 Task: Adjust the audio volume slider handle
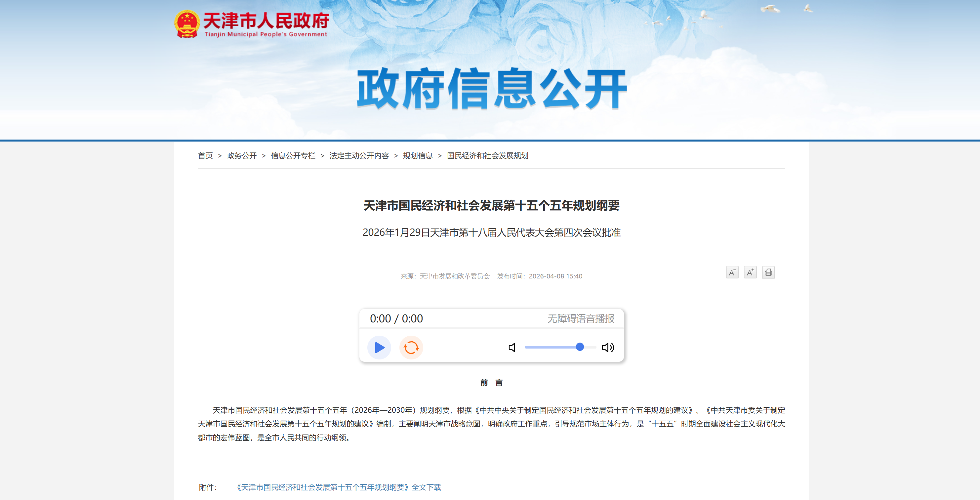(579, 347)
